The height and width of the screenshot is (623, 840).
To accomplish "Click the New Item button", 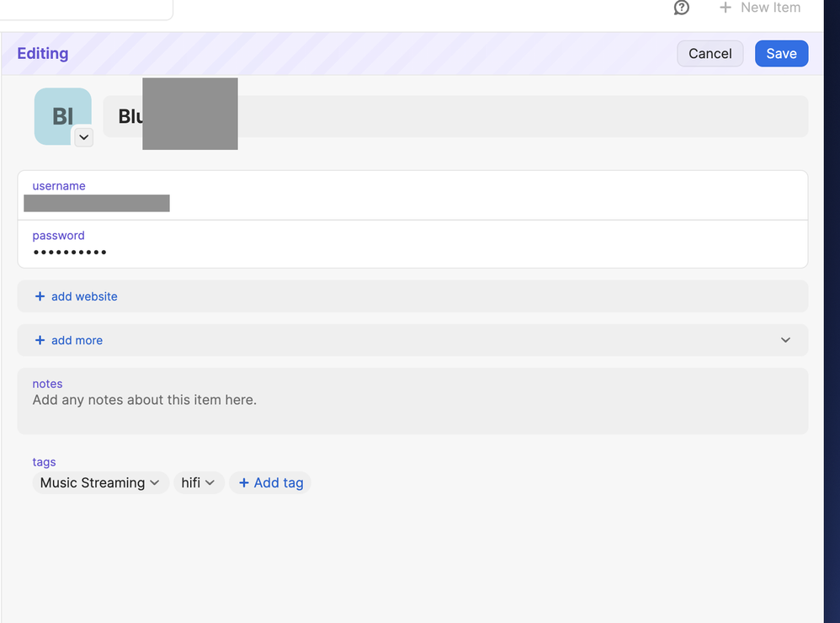I will coord(769,8).
